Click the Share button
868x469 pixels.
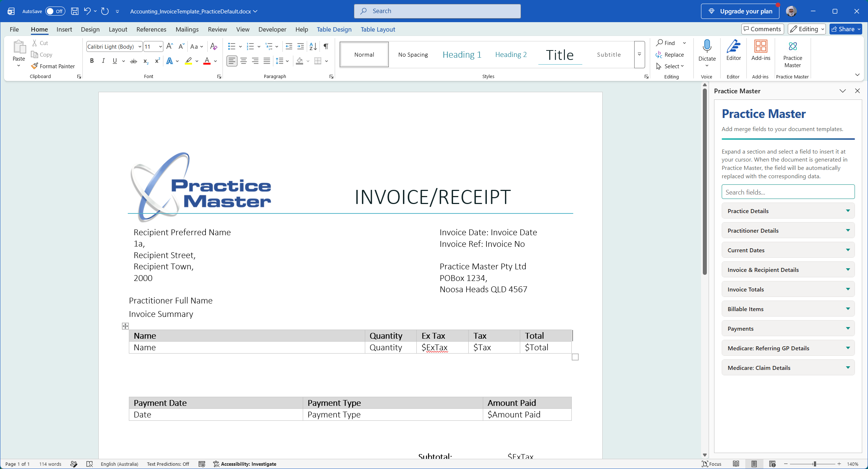tap(845, 29)
